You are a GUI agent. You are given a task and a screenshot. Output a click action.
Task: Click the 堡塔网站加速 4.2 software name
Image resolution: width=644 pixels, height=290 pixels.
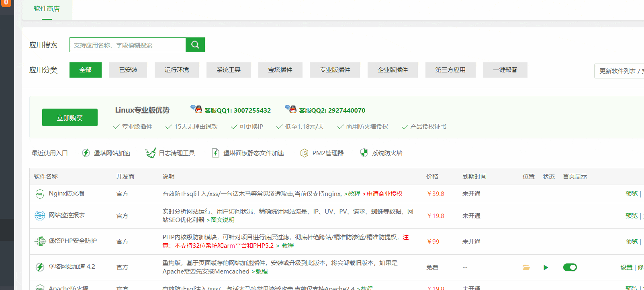(72, 267)
